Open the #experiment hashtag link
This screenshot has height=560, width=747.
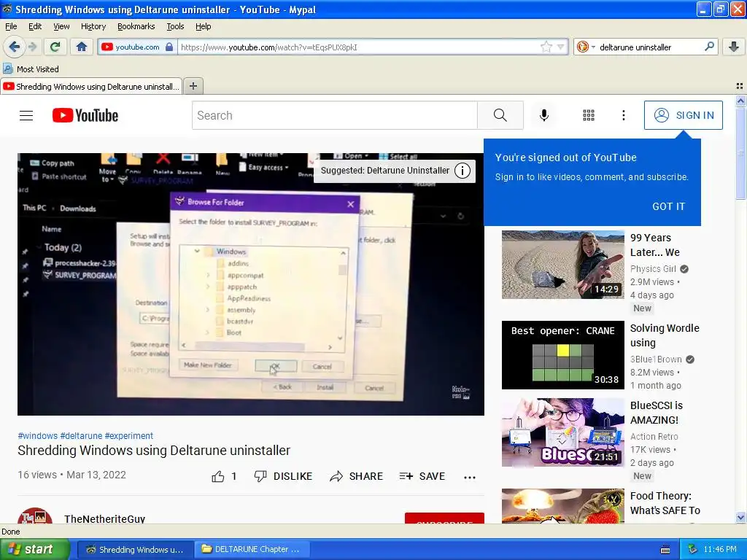(128, 436)
